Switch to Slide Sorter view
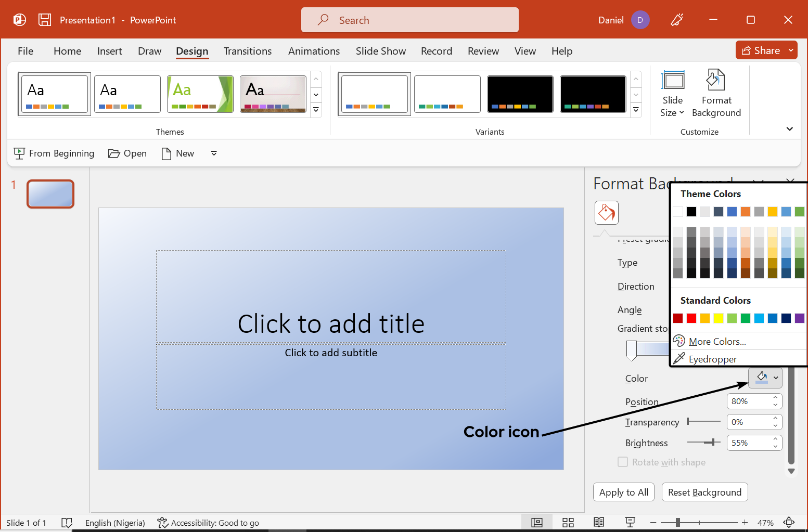The image size is (808, 532). [568, 523]
